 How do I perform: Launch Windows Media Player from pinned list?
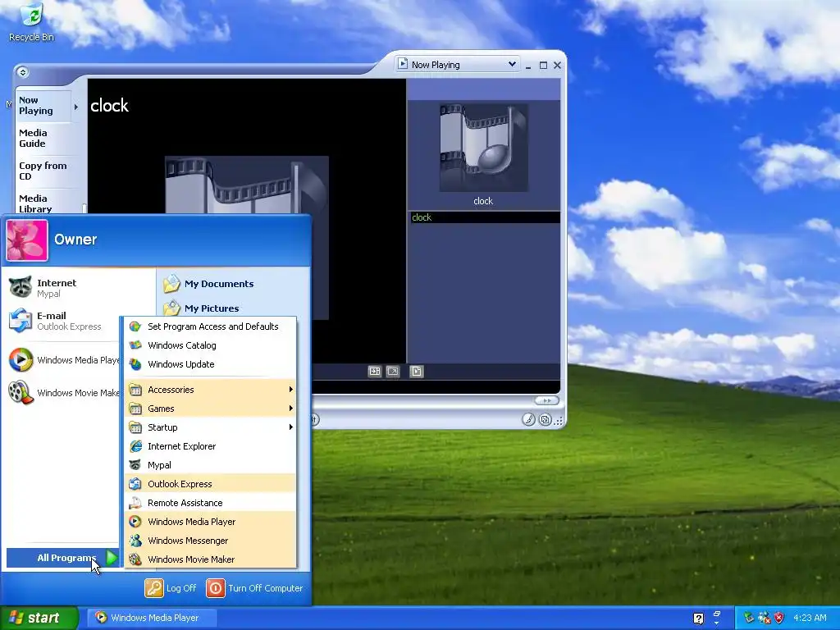pos(64,360)
